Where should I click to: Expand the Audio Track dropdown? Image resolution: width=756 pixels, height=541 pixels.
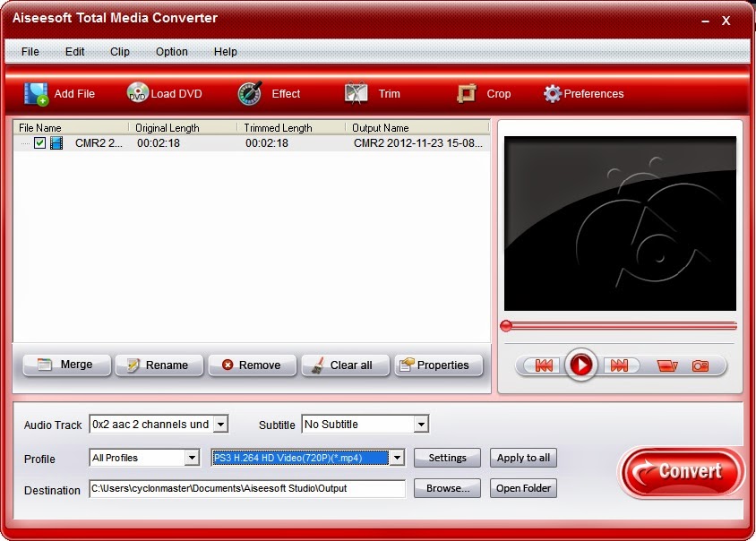tap(221, 425)
